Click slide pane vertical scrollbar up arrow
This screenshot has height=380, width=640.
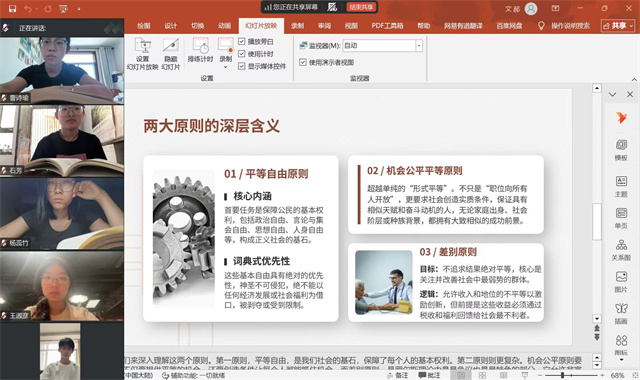[x=597, y=88]
